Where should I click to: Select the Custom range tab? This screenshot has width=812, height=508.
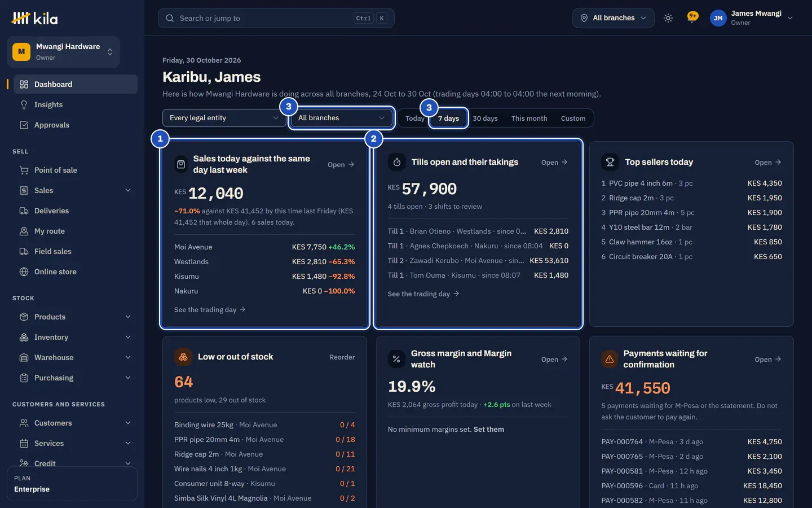(573, 119)
